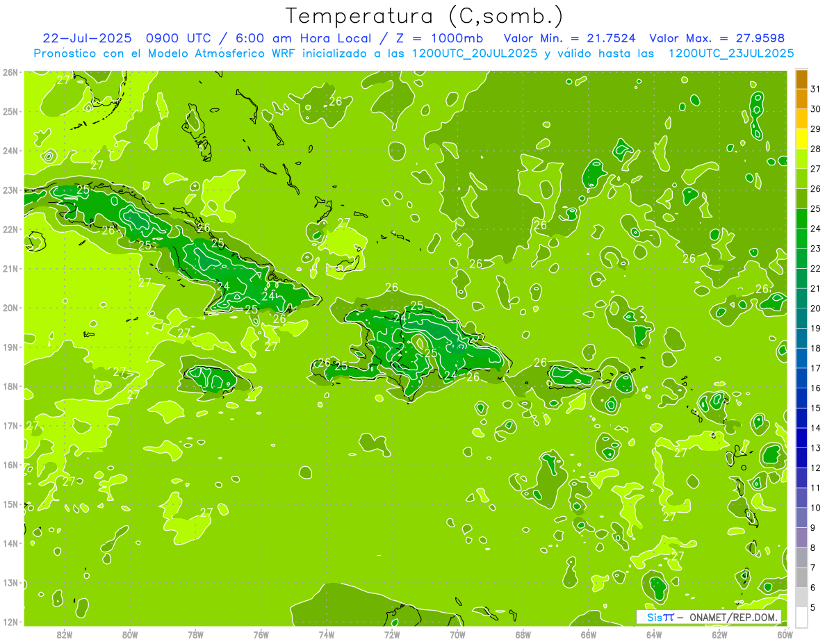Click the green color bar segment between 24 and 25
834x644 pixels.
coord(801,218)
